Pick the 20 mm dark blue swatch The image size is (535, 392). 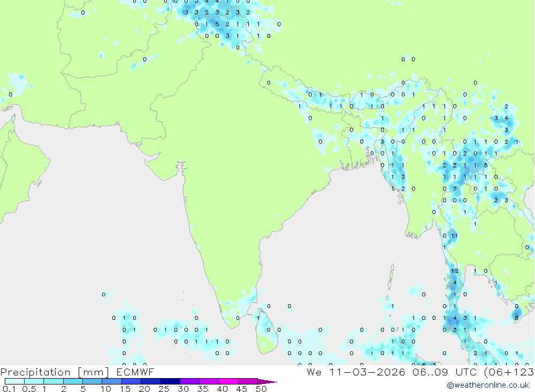point(150,381)
